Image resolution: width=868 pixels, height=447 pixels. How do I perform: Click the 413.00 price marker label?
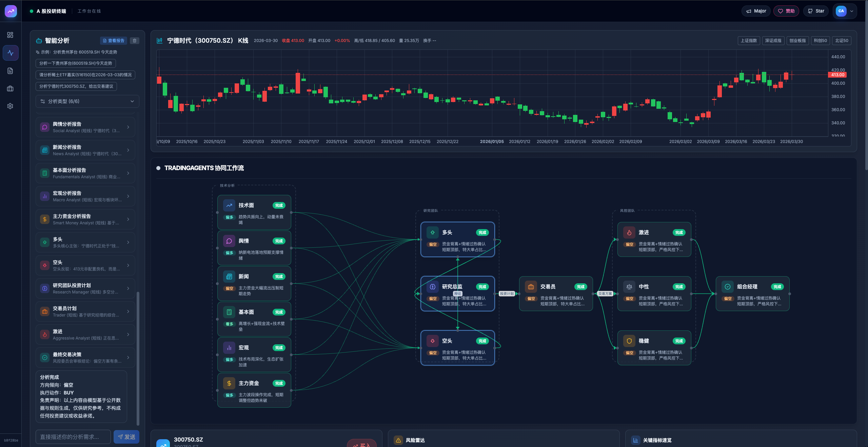837,75
